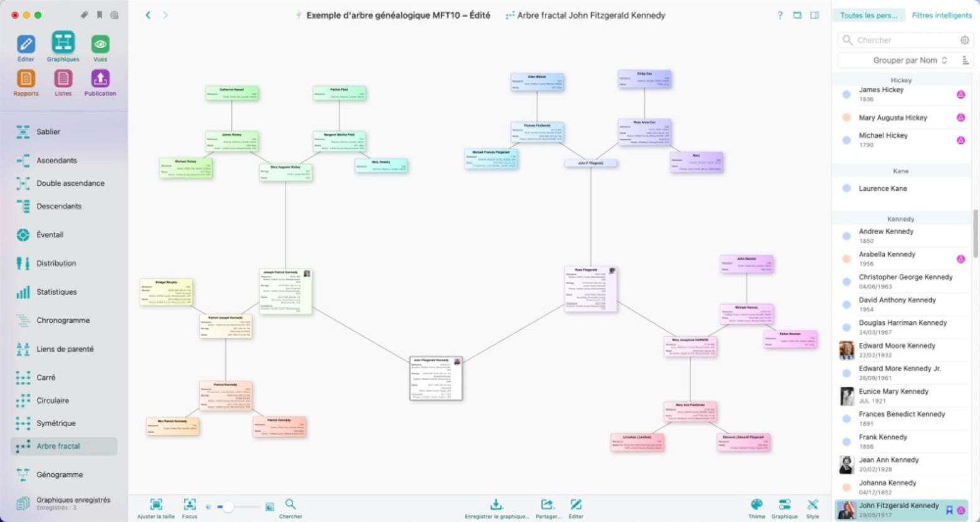Click the Focus tool icon
Screen dimensions: 980x522
pos(190,504)
